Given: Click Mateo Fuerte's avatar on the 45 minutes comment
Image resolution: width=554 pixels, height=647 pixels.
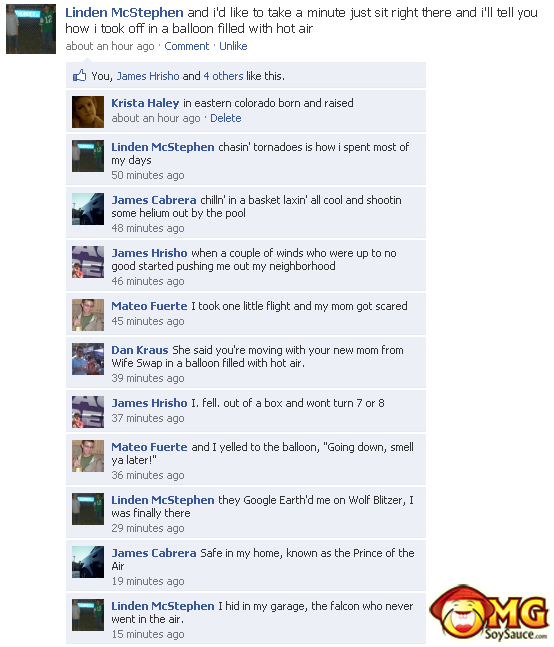Looking at the screenshot, I should coord(88,315).
